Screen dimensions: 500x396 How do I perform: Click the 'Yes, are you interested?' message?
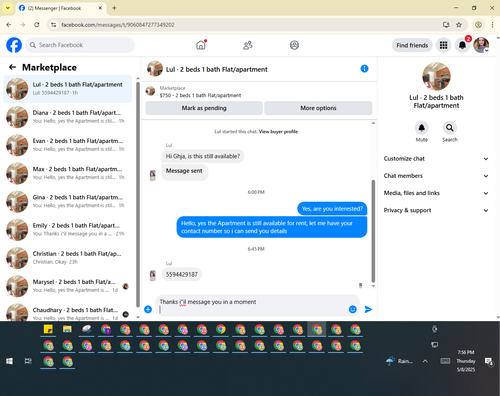[x=332, y=209]
